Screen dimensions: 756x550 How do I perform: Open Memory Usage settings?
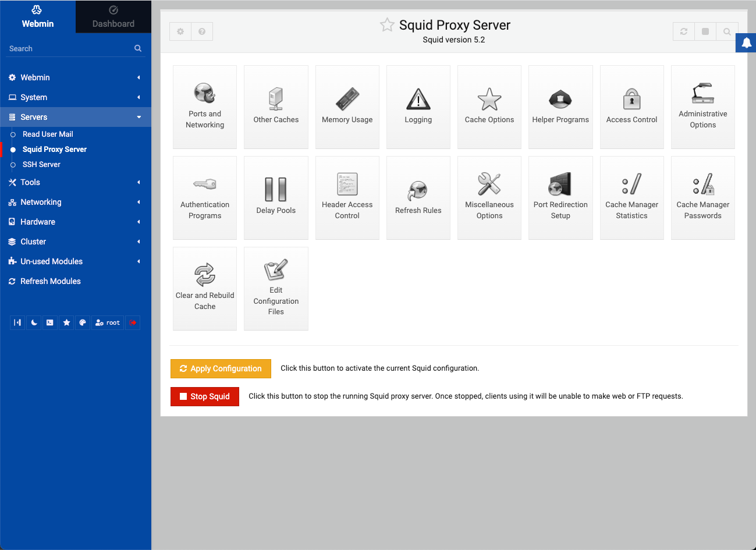coord(347,107)
